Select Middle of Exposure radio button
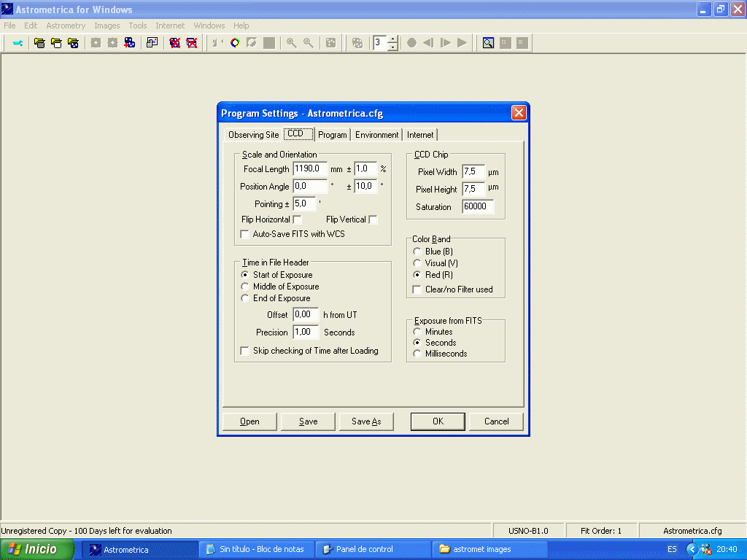 pos(245,287)
